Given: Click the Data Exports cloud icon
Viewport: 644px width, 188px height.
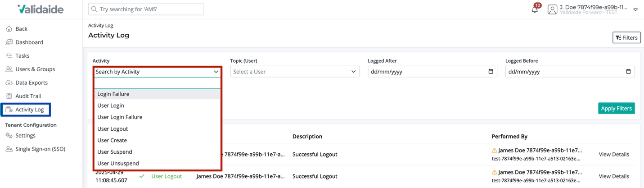Looking at the screenshot, I should tap(9, 83).
